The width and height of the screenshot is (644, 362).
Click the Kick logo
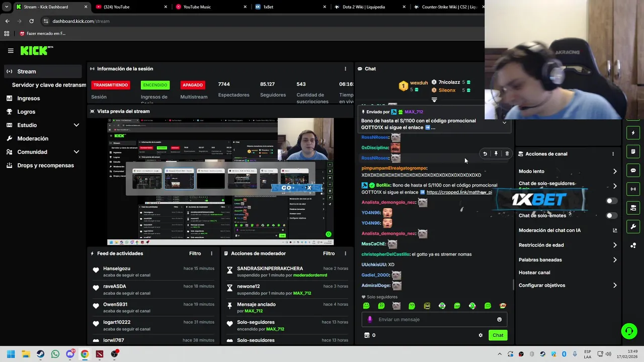click(x=37, y=50)
